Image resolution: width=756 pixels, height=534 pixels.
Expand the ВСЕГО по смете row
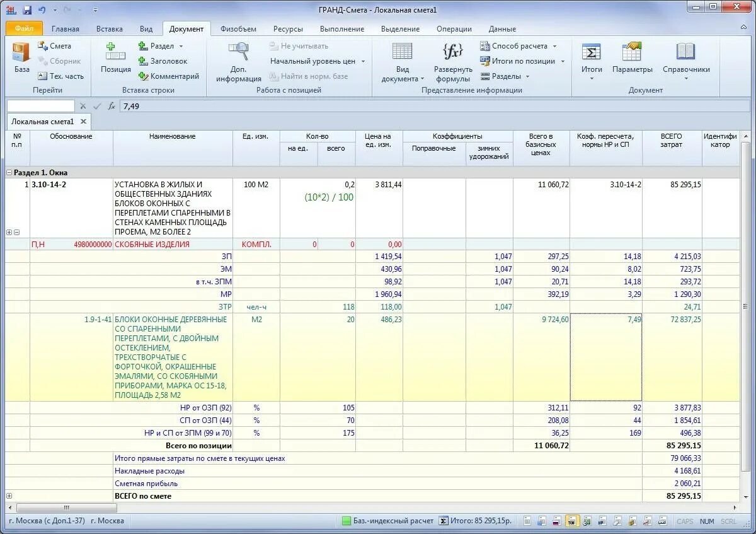click(9, 496)
